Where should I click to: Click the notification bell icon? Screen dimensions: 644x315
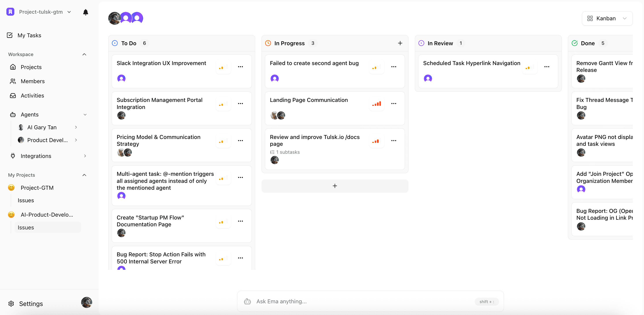[x=86, y=12]
